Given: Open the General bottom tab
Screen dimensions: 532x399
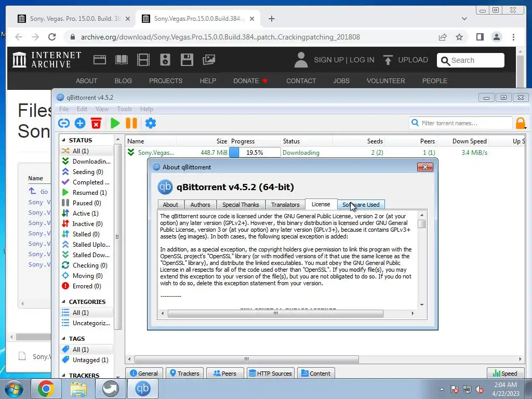Looking at the screenshot, I should click(144, 373).
